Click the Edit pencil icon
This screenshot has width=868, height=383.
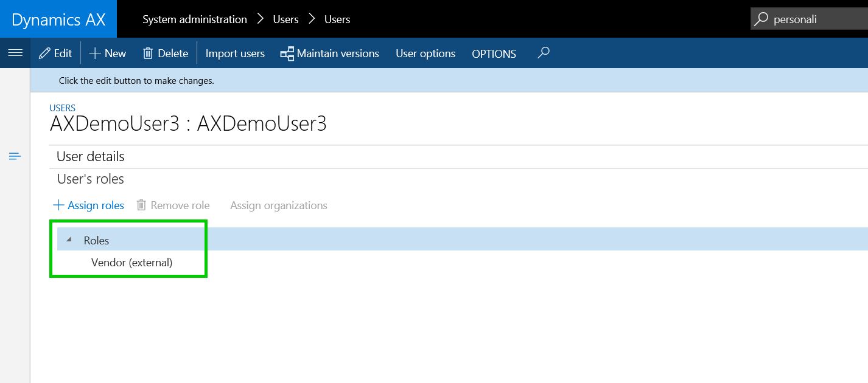pyautogui.click(x=44, y=53)
